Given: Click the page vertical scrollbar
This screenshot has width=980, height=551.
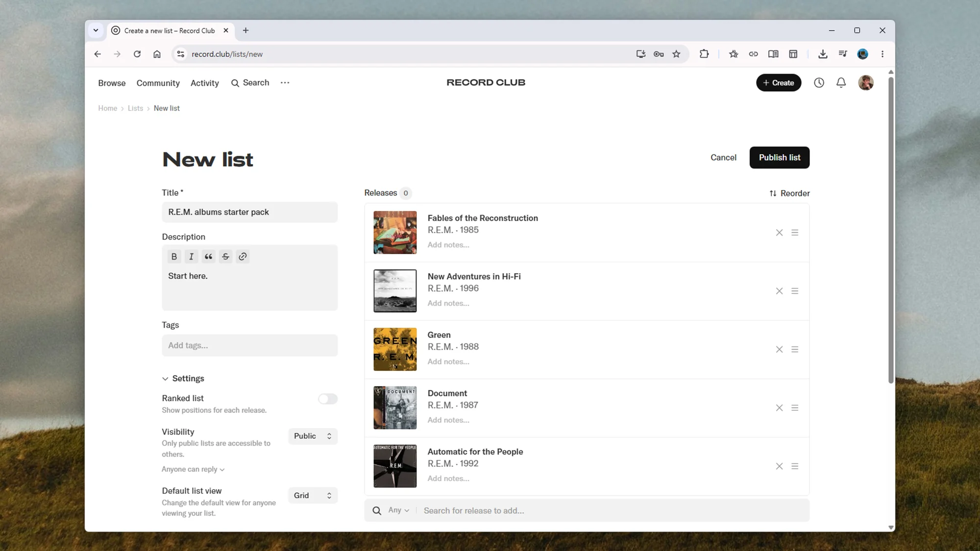Looking at the screenshot, I should point(891,230).
